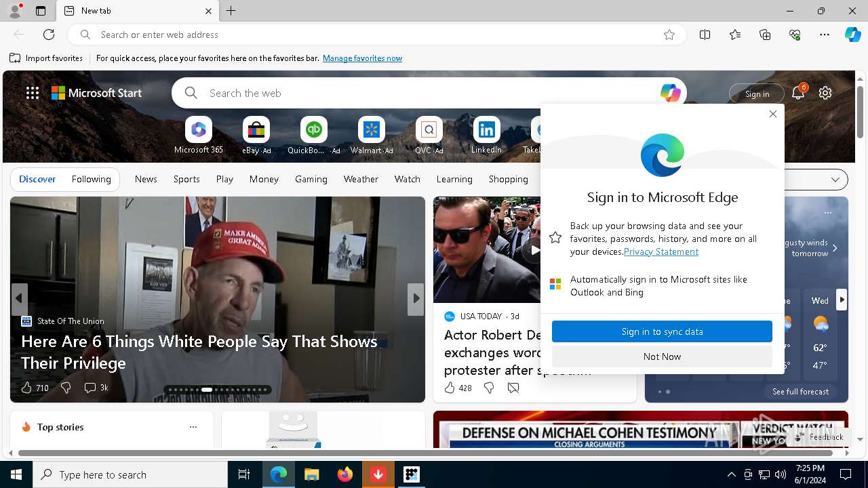The height and width of the screenshot is (488, 868).
Task: Open the Shopping category
Action: tap(508, 179)
